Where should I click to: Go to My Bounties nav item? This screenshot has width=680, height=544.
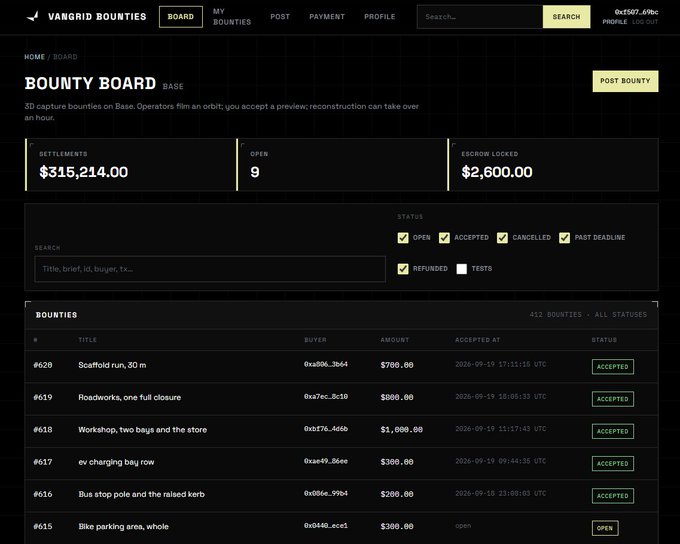(232, 17)
